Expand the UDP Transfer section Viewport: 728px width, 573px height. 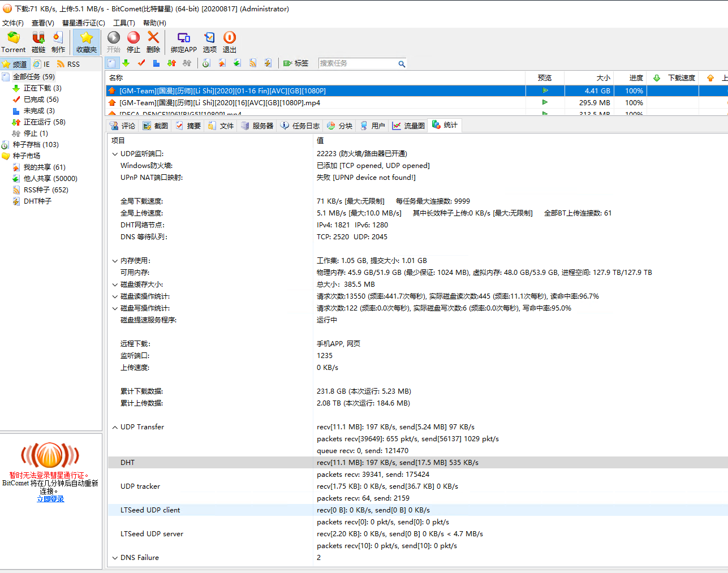coord(115,427)
